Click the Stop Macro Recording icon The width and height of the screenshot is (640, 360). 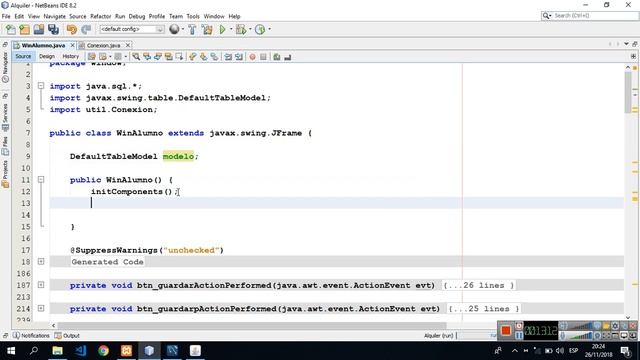click(263, 57)
